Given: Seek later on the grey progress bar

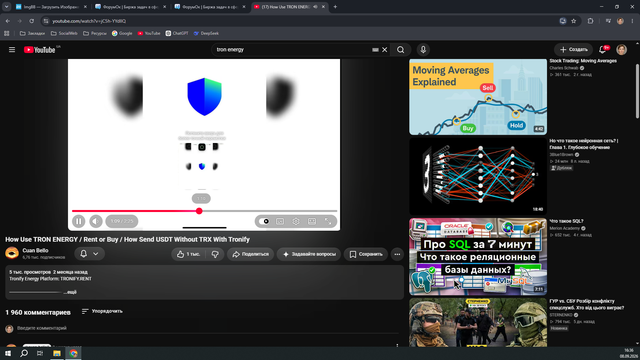Looking at the screenshot, I should pos(269,211).
